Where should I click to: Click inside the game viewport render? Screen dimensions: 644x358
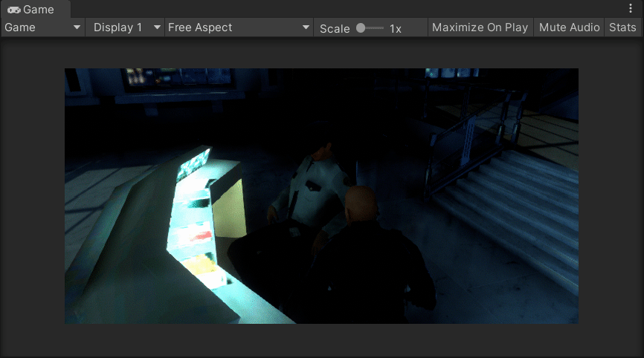[321, 196]
